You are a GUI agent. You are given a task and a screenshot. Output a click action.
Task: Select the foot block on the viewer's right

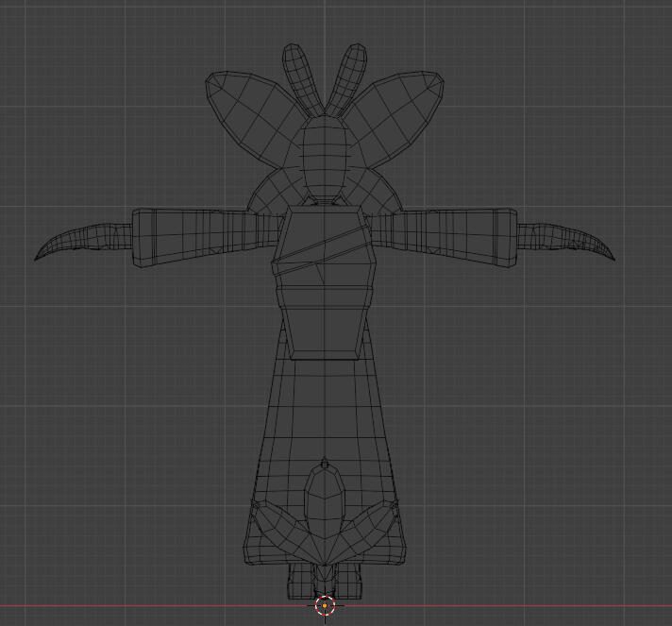click(348, 582)
